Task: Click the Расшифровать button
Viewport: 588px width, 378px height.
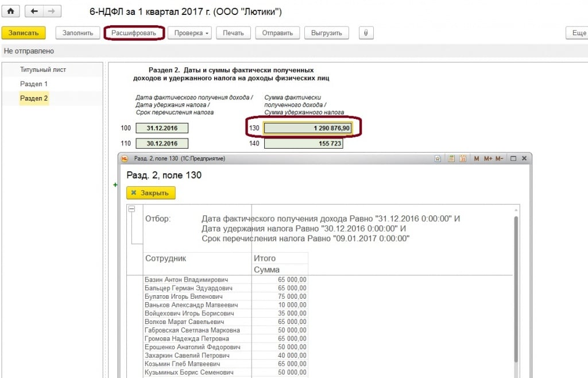Action: pos(134,33)
